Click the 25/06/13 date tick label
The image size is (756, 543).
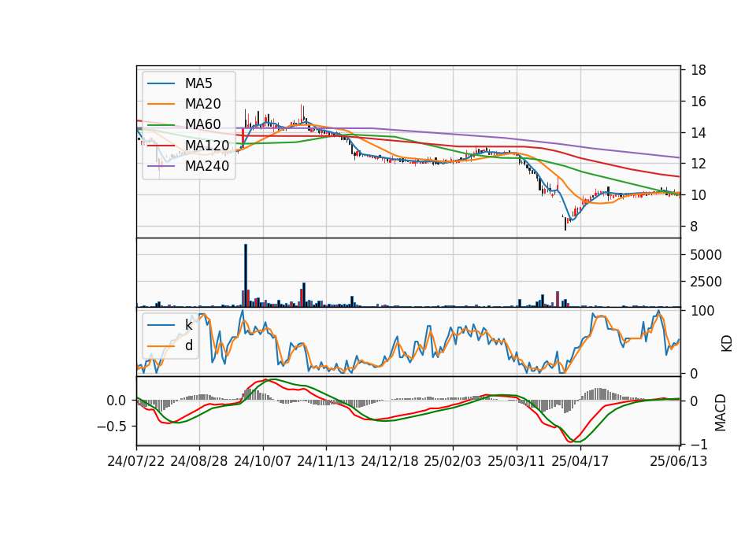(x=679, y=461)
